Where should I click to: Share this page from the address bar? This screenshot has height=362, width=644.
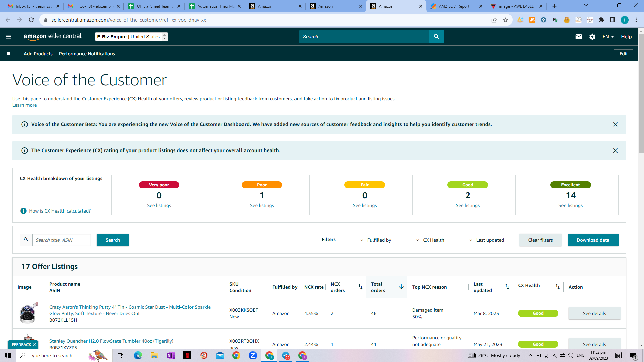pyautogui.click(x=494, y=20)
